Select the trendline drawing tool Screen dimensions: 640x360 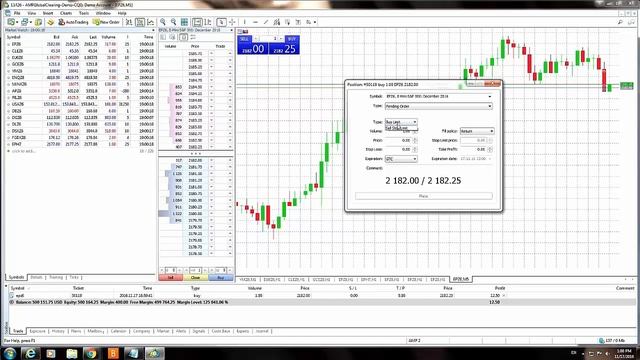click(266, 22)
